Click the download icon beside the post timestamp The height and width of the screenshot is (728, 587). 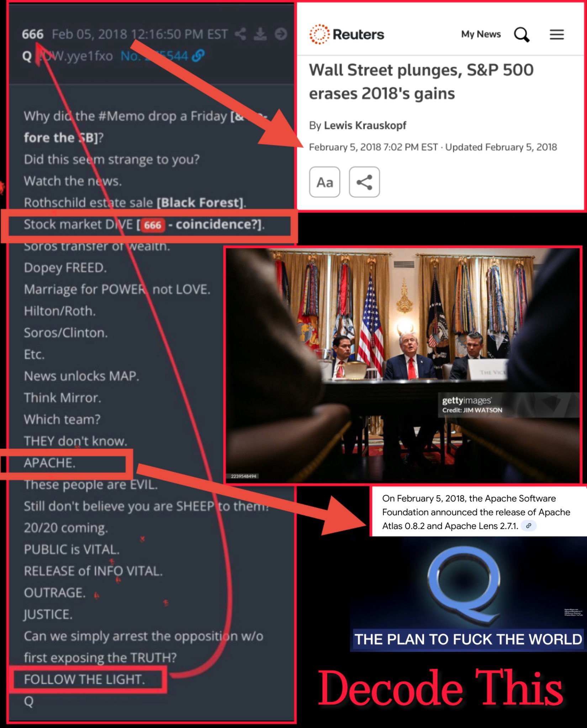(x=260, y=34)
